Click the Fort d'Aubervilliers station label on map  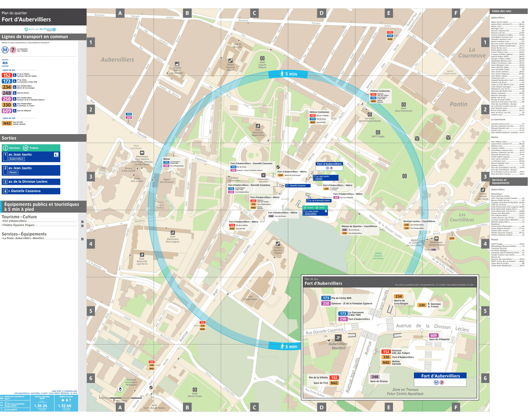pyautogui.click(x=331, y=164)
